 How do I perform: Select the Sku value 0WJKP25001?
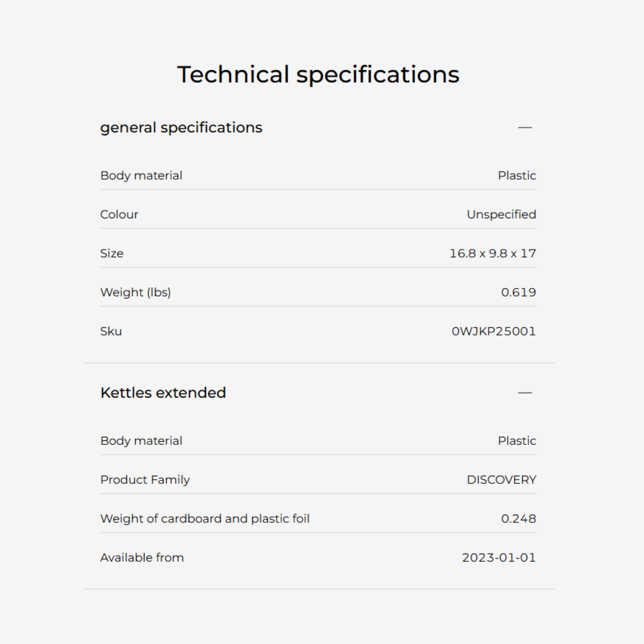pos(494,331)
